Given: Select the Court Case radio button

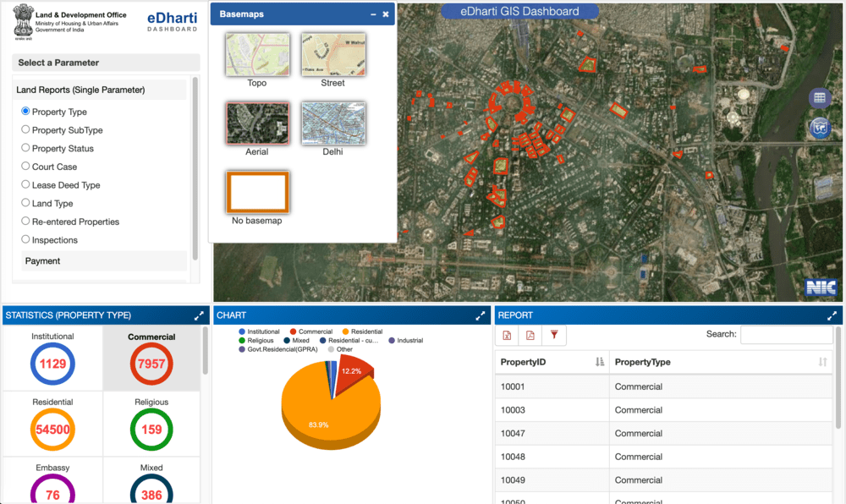Looking at the screenshot, I should click(x=25, y=166).
